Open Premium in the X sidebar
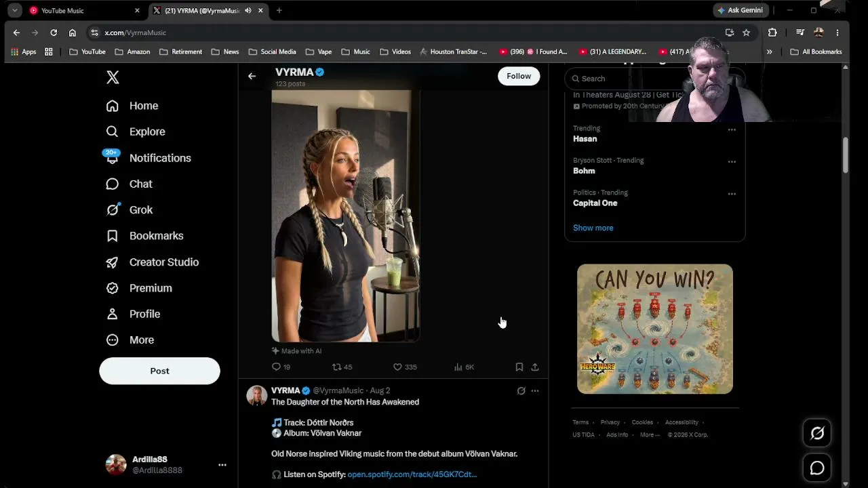 pos(139,288)
